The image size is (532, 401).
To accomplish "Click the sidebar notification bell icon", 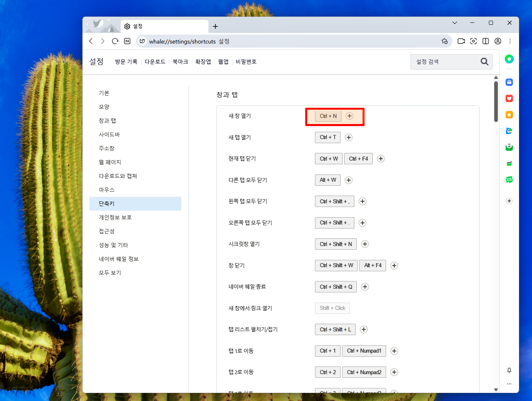I will [x=509, y=370].
